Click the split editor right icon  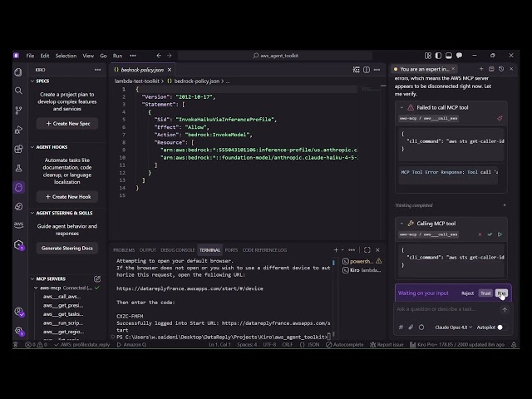(x=367, y=70)
